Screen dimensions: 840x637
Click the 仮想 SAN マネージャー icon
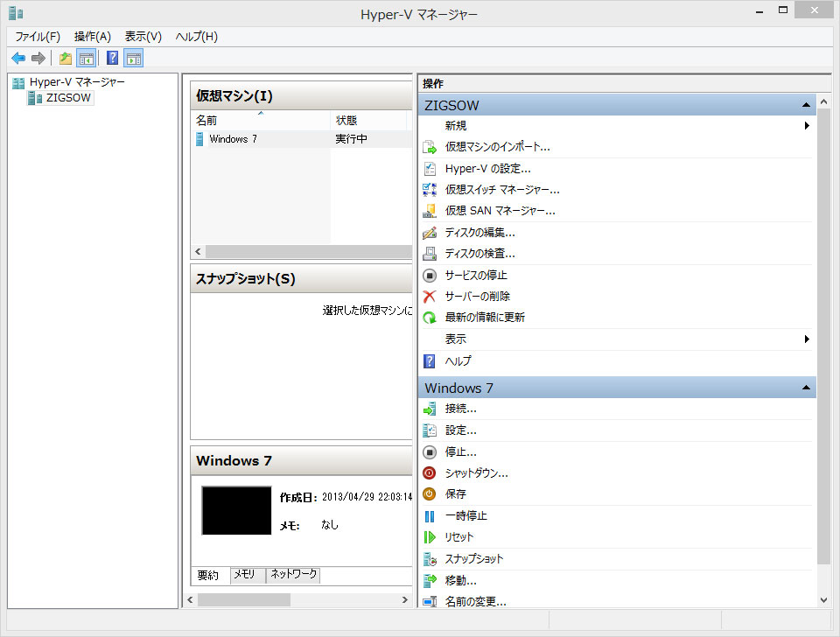(x=430, y=211)
